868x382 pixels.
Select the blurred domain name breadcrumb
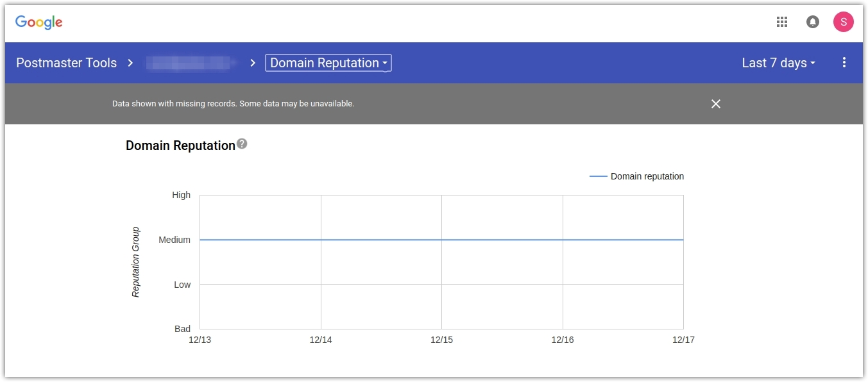click(189, 63)
